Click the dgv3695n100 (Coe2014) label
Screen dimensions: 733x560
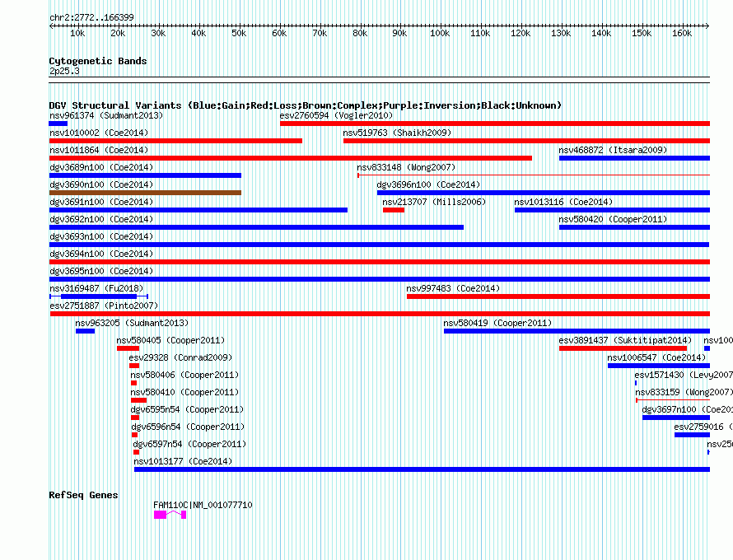click(x=101, y=271)
